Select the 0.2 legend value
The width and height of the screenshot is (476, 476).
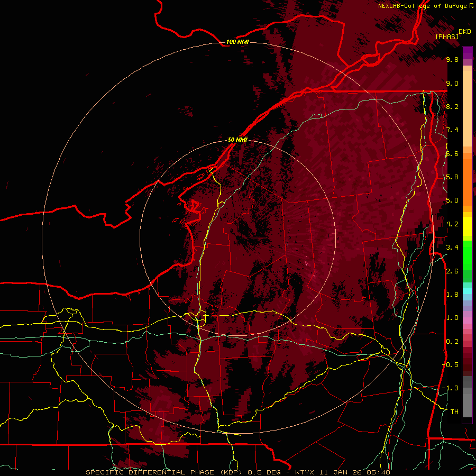coord(452,342)
